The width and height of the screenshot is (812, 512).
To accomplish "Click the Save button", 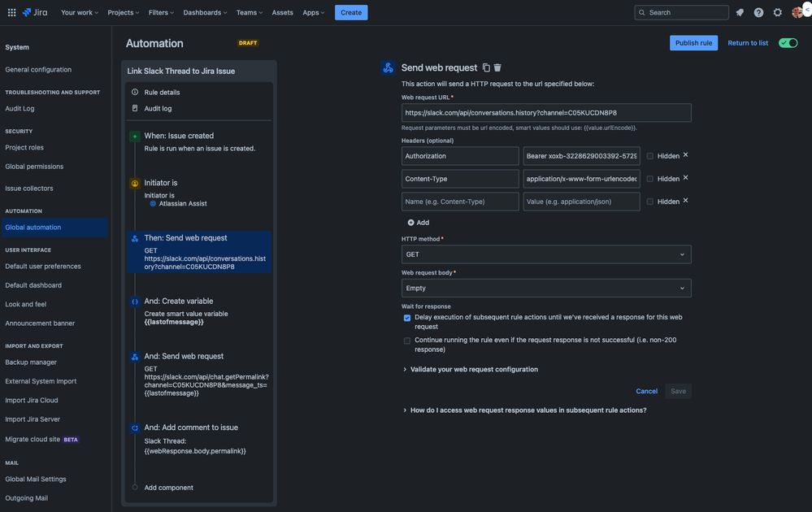I will [x=678, y=391].
